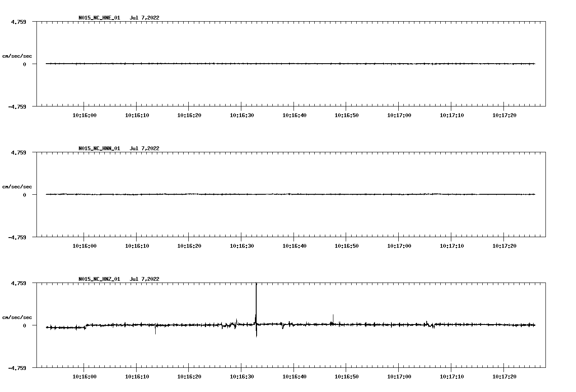Click the 4.759 upper limit on HNZ plot

19,283
